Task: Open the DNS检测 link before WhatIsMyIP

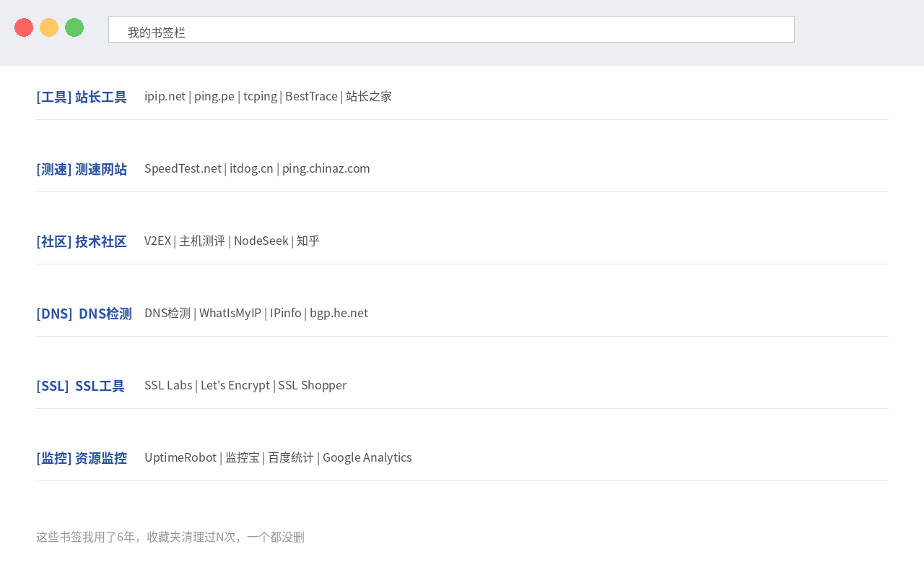Action: click(x=167, y=313)
